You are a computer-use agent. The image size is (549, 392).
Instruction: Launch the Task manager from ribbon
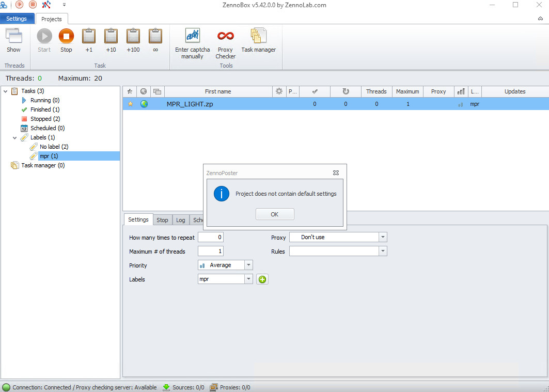coord(258,37)
